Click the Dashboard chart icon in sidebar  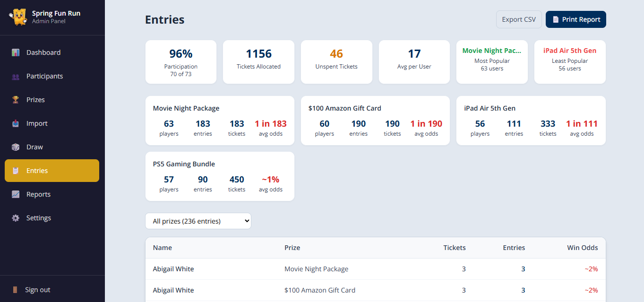click(x=16, y=52)
